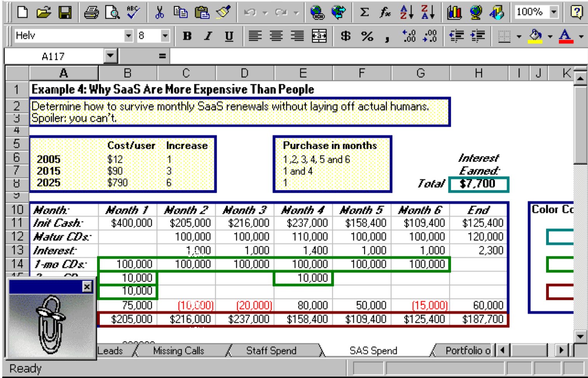Expand the font size 8 dropdown
Viewport: 588px width, 378px height.
pos(165,36)
